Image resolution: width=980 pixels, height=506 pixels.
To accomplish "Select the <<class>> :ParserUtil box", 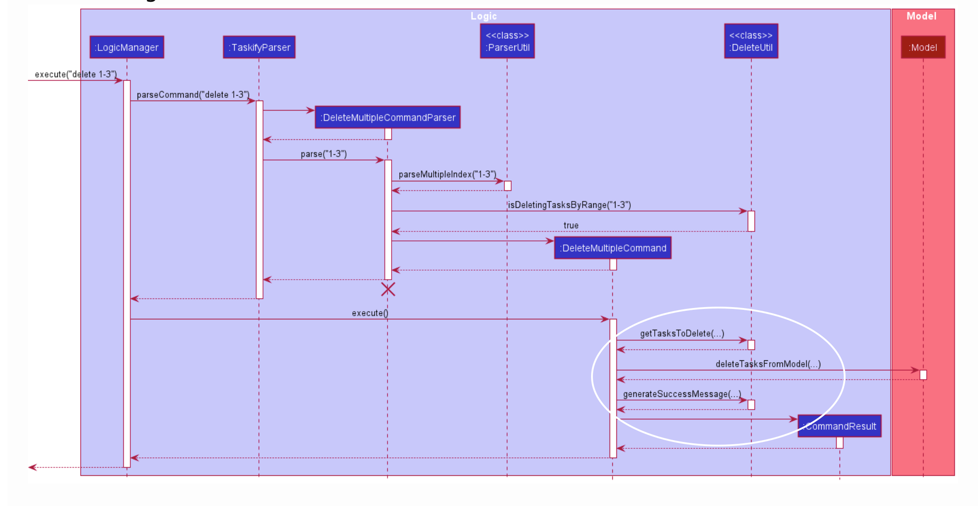I will coord(507,41).
